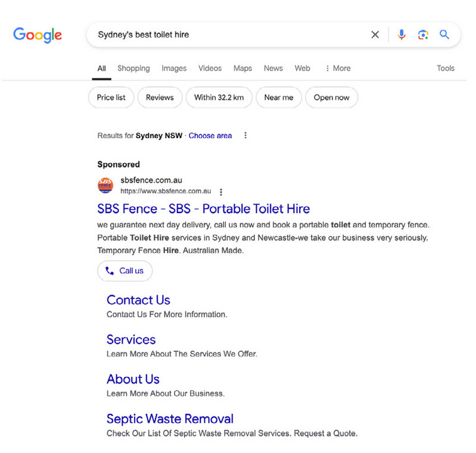
Task: Apply the Within 32.2 km filter
Action: click(x=219, y=98)
